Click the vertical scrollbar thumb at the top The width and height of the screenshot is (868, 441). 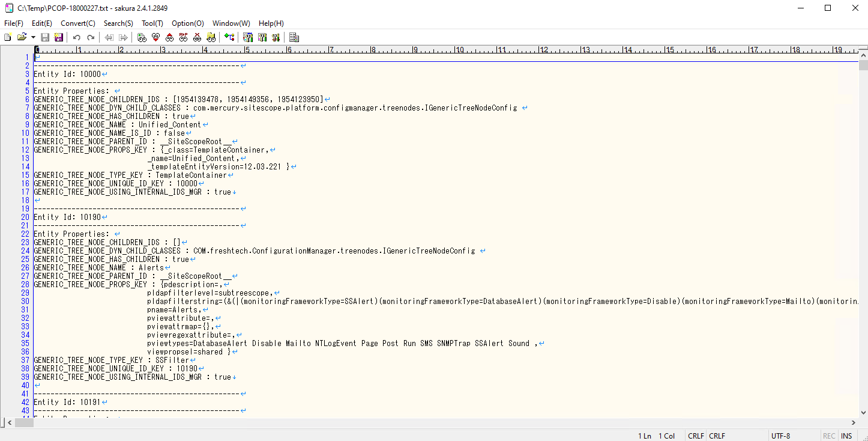click(863, 65)
